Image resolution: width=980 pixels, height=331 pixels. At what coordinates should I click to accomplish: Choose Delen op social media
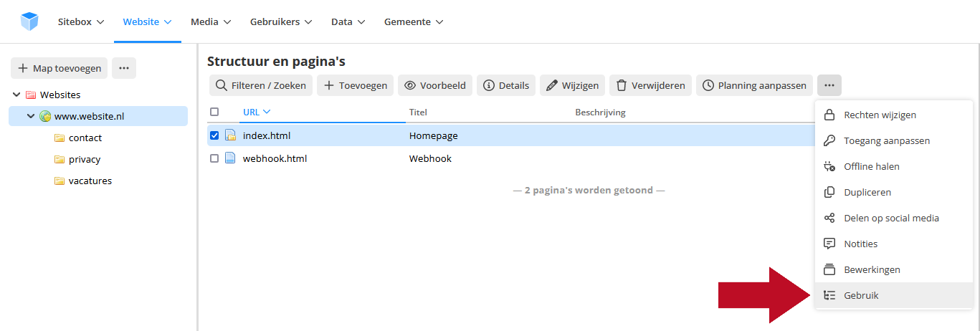[894, 218]
